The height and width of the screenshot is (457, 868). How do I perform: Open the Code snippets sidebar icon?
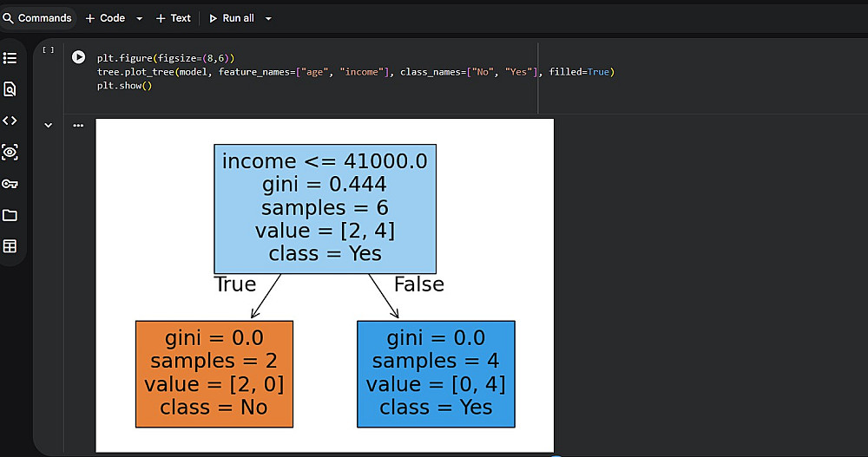coord(10,121)
